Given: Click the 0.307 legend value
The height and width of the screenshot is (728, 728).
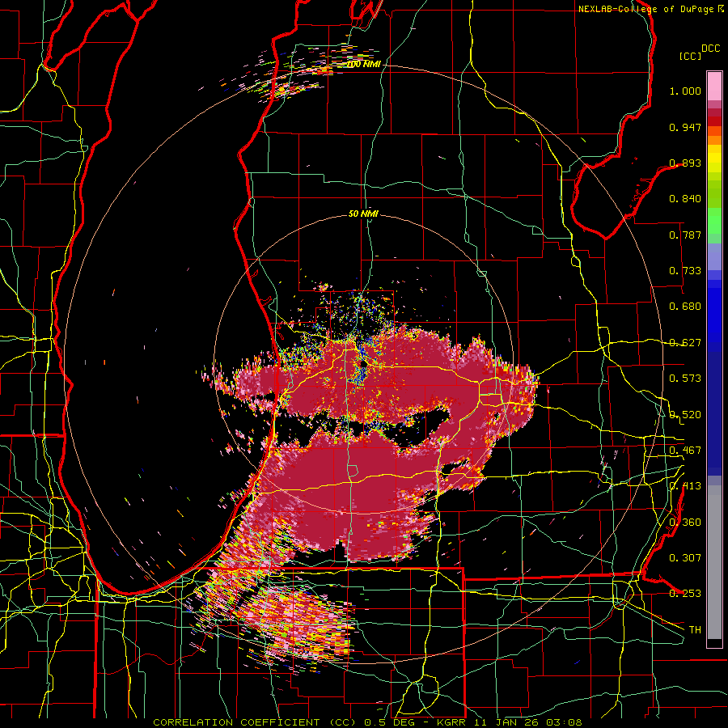Looking at the screenshot, I should (x=685, y=558).
